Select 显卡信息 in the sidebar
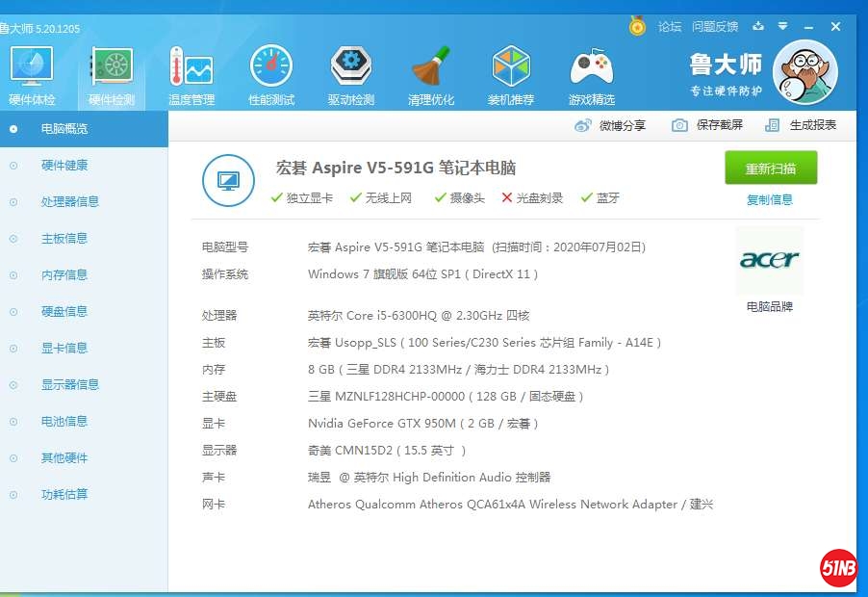Viewport: 868px width, 597px height. (64, 348)
